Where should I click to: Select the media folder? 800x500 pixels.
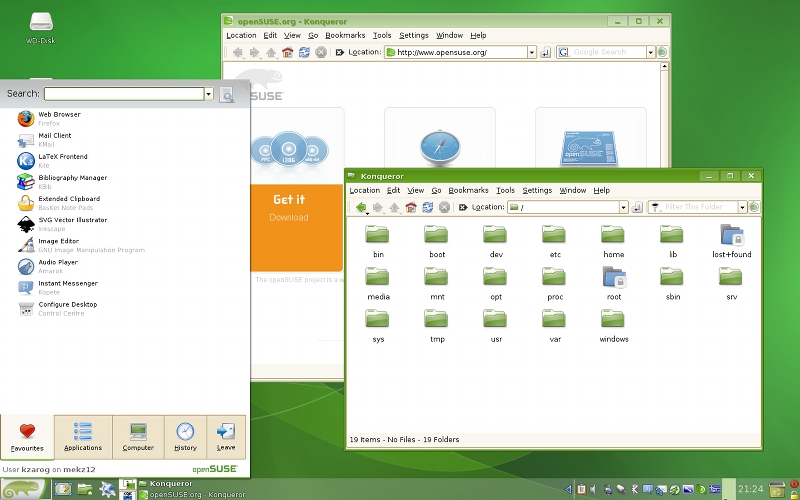click(x=378, y=283)
